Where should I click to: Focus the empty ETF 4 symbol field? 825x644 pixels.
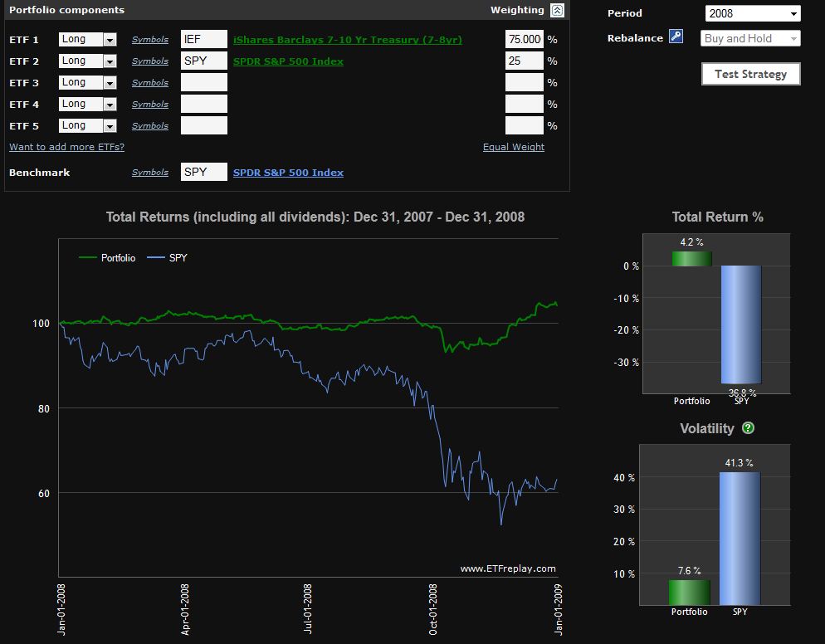pos(204,104)
